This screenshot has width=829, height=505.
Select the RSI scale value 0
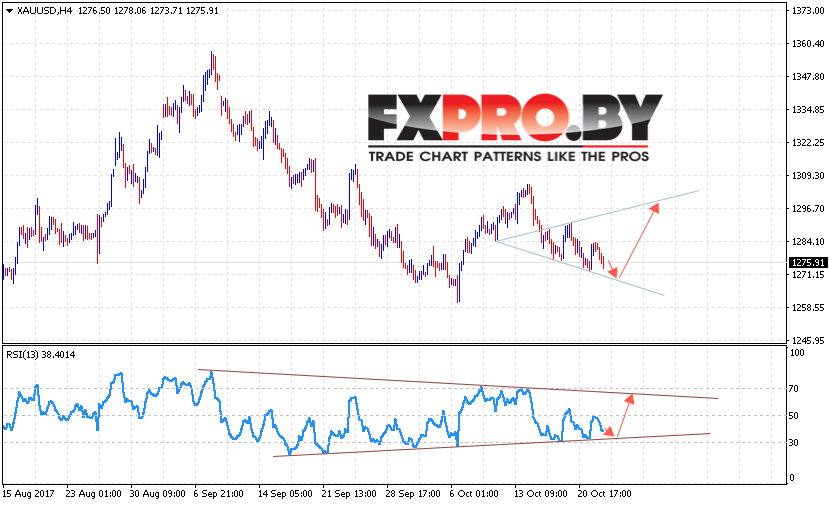(791, 478)
